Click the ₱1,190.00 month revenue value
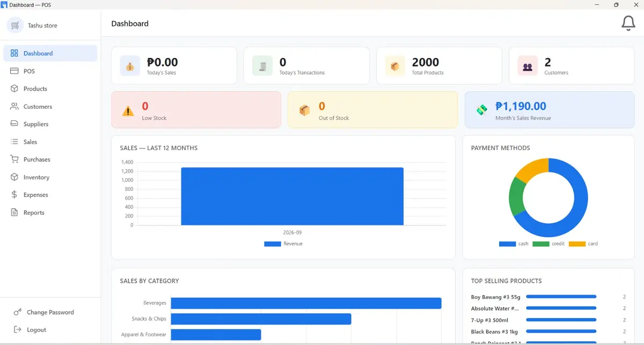Viewport: 644px width, 345px height. (521, 106)
